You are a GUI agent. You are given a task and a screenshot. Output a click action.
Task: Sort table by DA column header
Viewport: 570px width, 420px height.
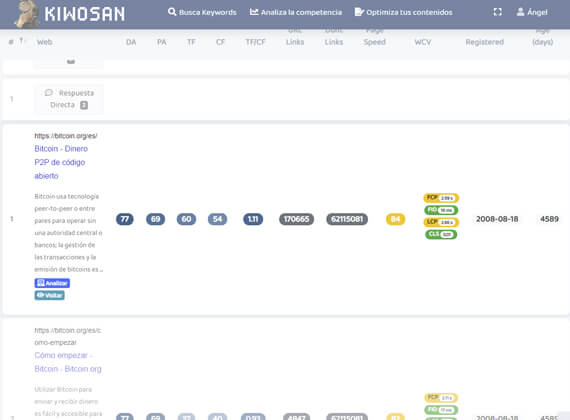point(131,42)
